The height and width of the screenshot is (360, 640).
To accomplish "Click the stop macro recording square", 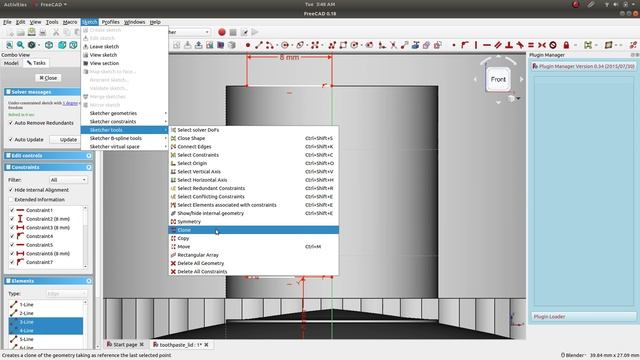I will point(233,32).
